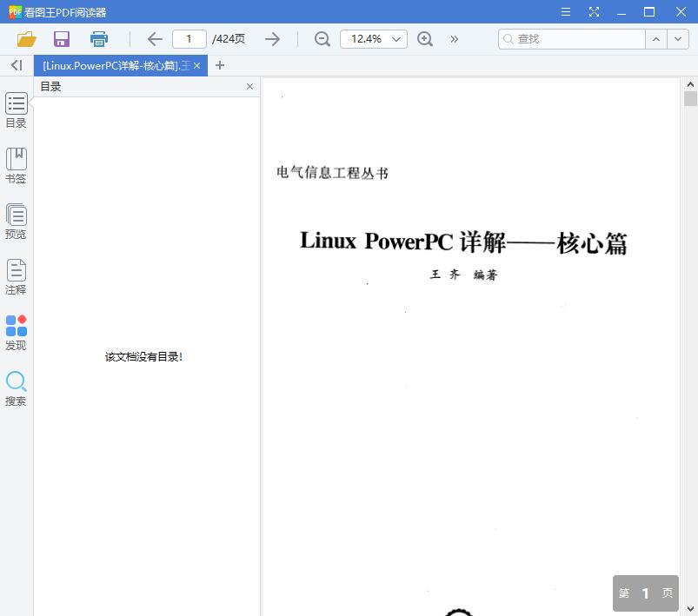Click the 电气信息工程丛书 series text
Image resolution: width=698 pixels, height=616 pixels.
tap(332, 173)
